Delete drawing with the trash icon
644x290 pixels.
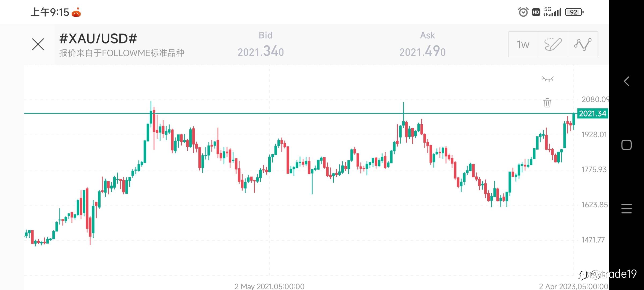coord(547,103)
